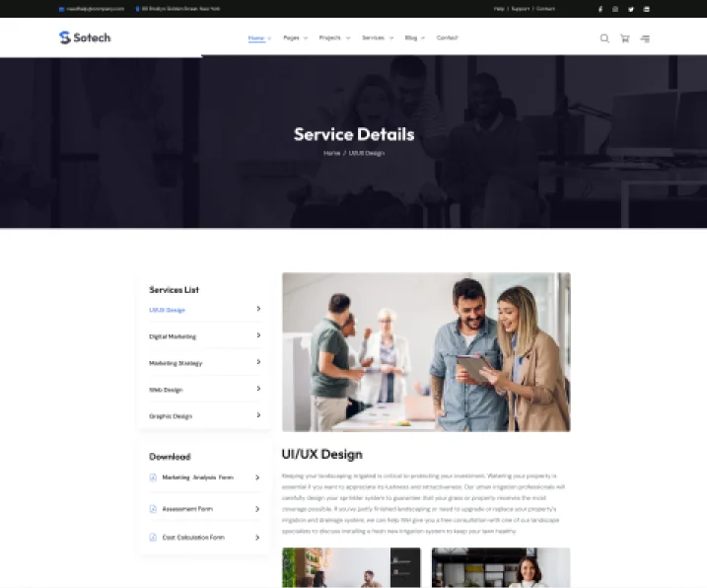Click the Sotech logo
Viewport: 707px width, 588px height.
(85, 37)
